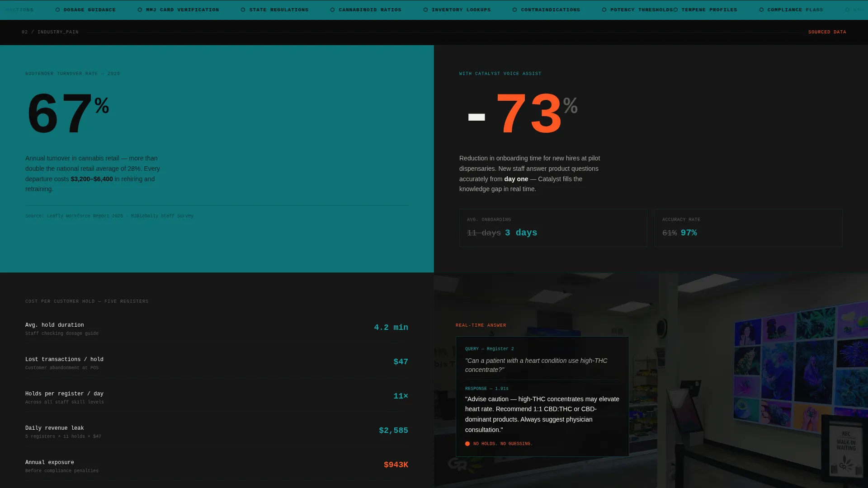Click the orange 73 reduction figure
The image size is (868, 488).
pos(529,113)
